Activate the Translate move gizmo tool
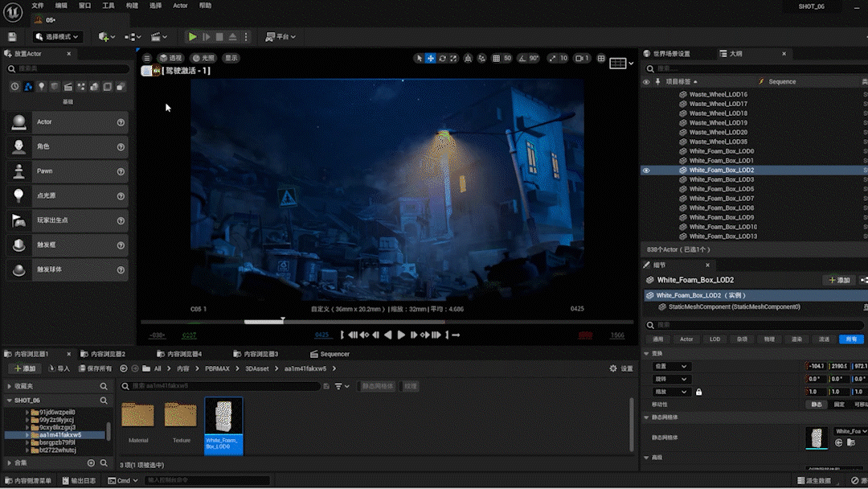Image resolution: width=868 pixels, height=489 pixels. (430, 58)
